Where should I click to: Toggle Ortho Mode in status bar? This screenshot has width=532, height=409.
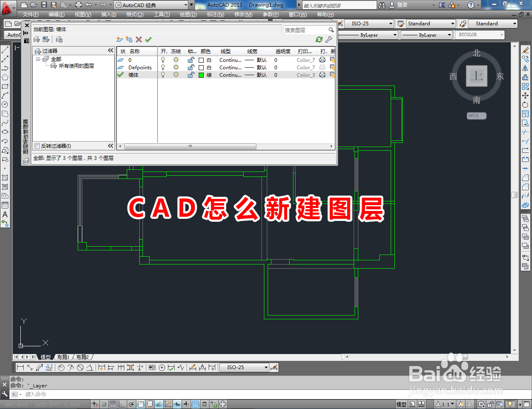122,404
